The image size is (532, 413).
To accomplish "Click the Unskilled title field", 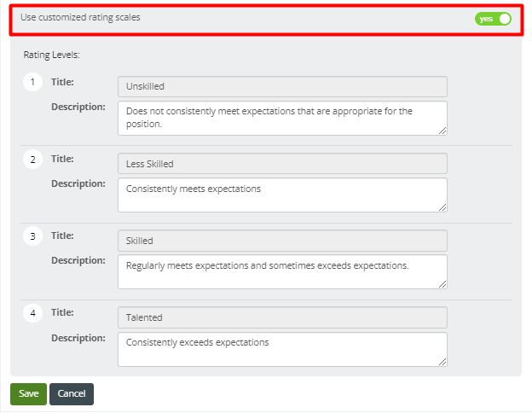I will (282, 86).
